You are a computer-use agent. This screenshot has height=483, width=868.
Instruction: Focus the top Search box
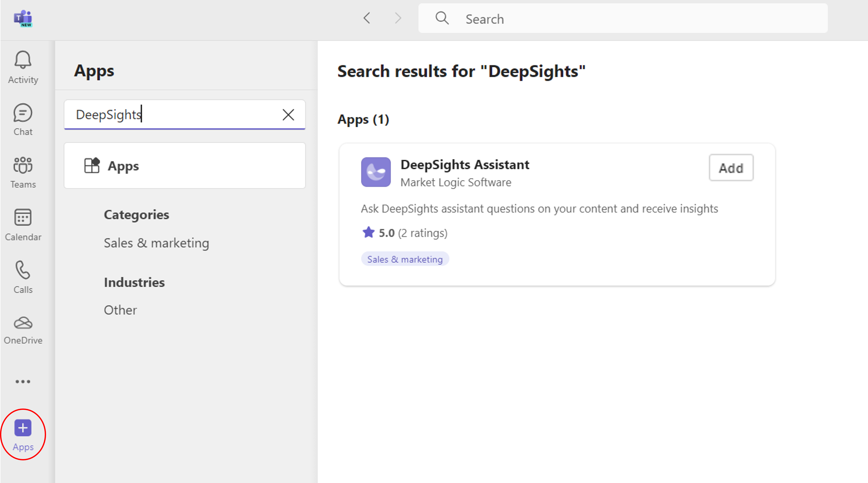[x=623, y=19]
